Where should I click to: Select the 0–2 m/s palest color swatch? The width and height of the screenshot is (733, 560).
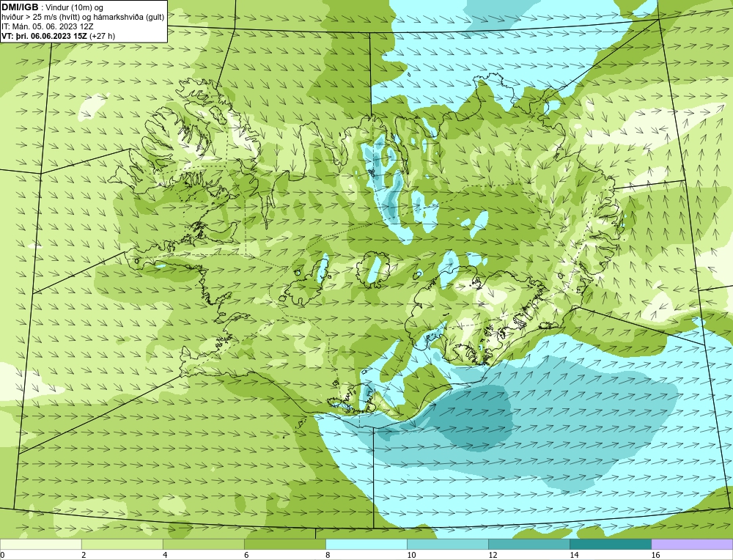pos(40,544)
